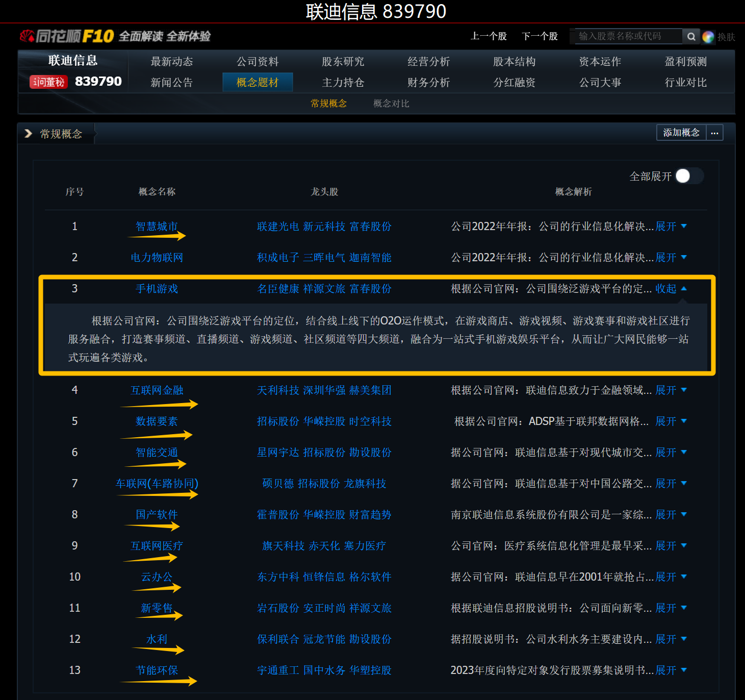
Task: Expand the 智慧城市 concept analysis
Action: point(671,227)
